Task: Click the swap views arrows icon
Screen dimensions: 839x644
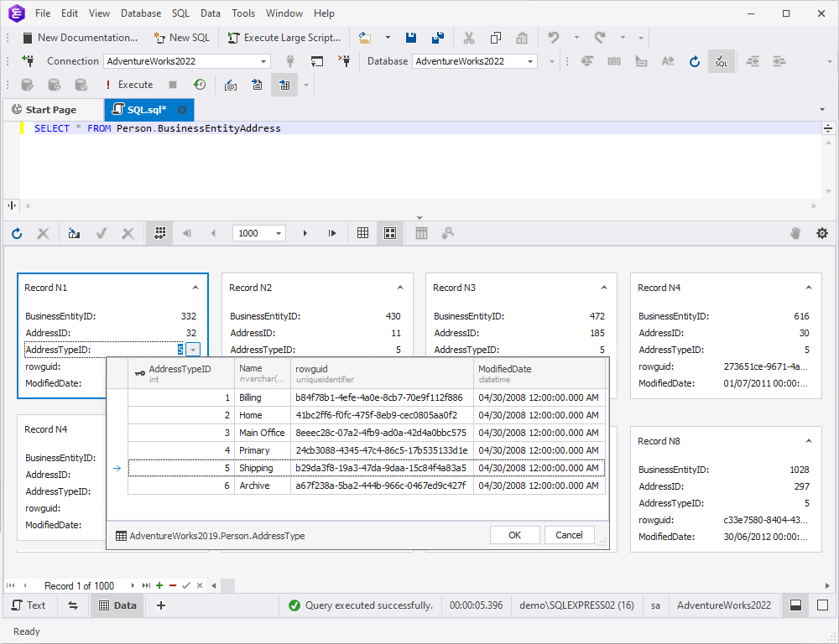Action: tap(73, 605)
